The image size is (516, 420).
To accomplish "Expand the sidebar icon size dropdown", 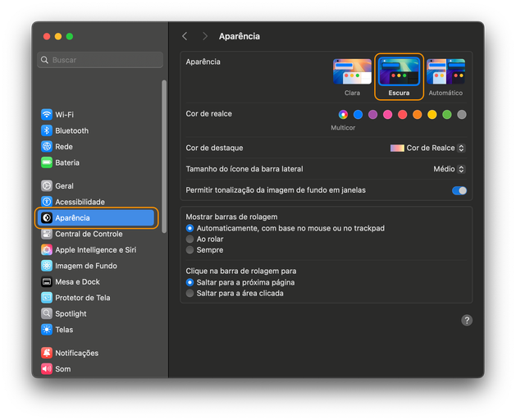I will tap(449, 169).
